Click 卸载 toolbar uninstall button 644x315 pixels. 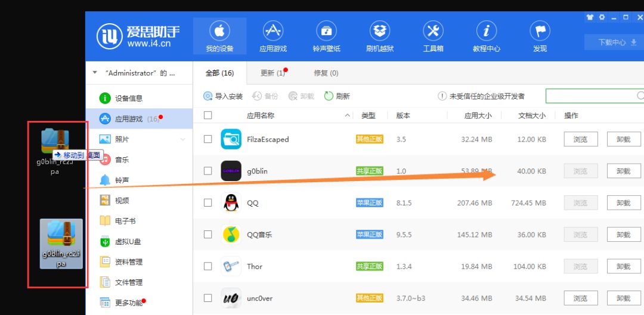click(302, 96)
